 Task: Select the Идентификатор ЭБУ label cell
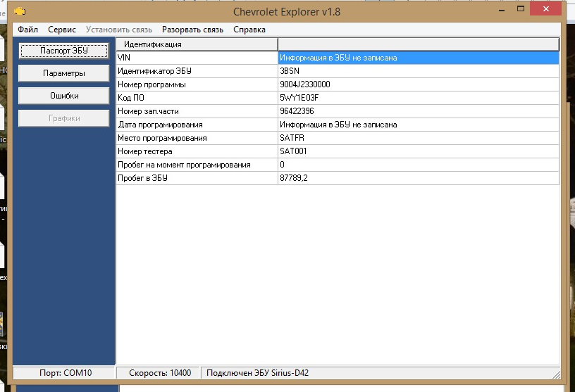tap(197, 71)
